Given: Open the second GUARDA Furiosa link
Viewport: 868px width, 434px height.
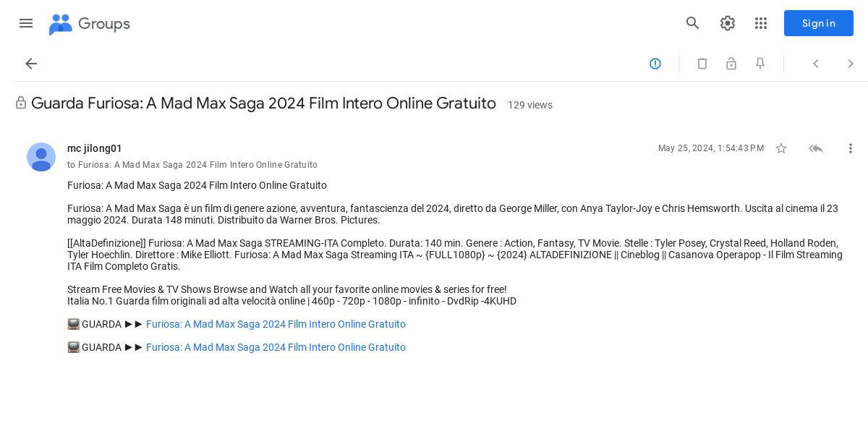Looking at the screenshot, I should tap(276, 347).
